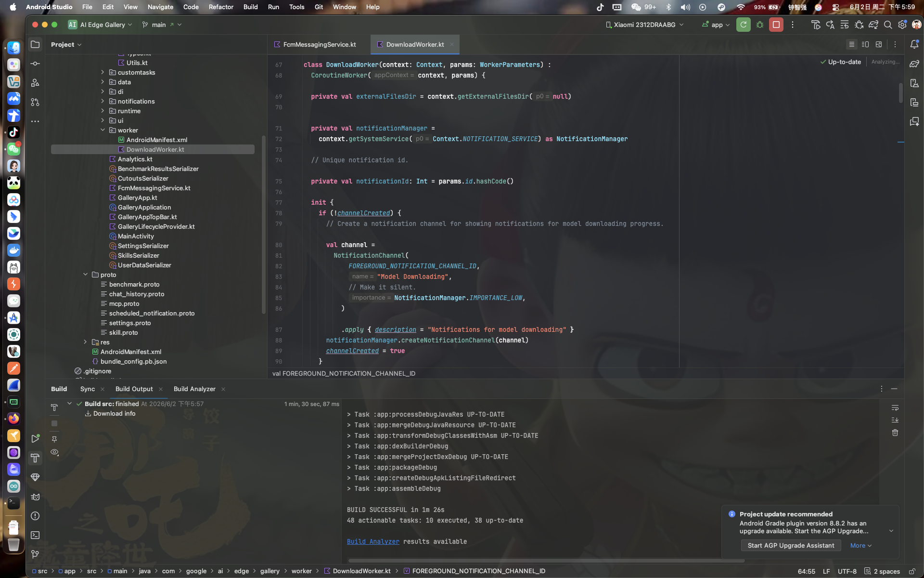Expand the res folder
Screen dimensions: 924x578
(x=85, y=342)
